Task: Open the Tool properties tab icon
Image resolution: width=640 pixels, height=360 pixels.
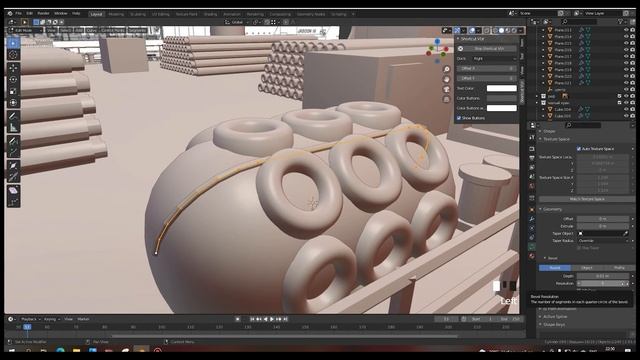Action: pos(532,138)
